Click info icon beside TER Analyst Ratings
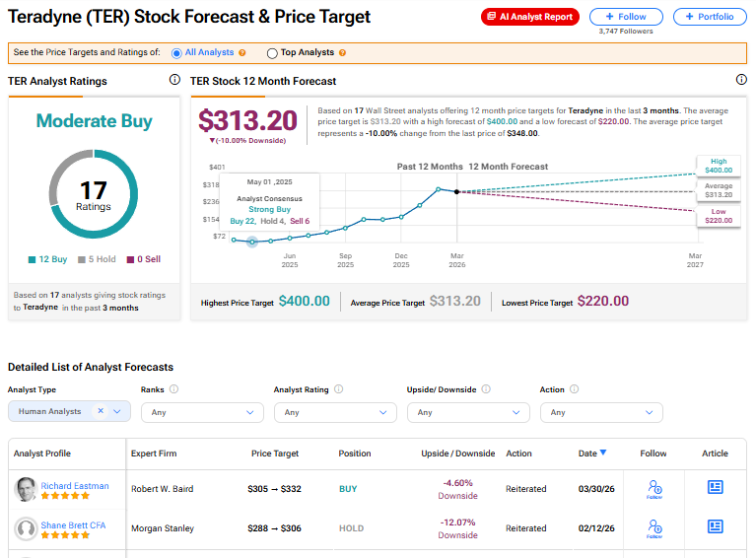Viewport: 756px width, 558px height. 174,80
